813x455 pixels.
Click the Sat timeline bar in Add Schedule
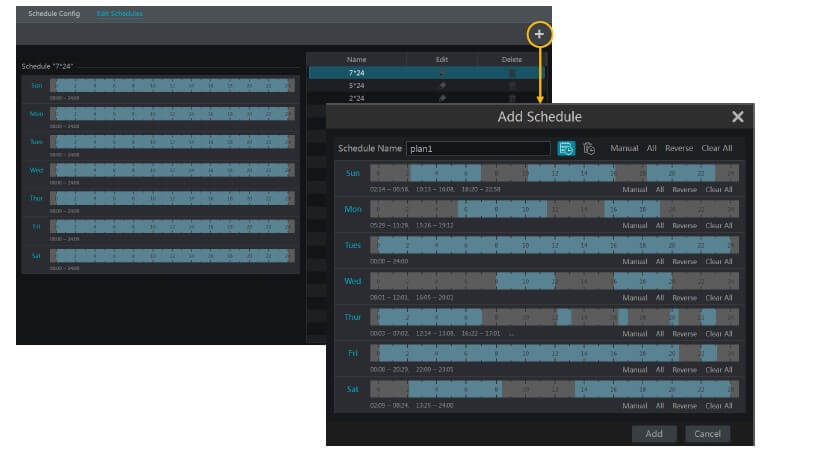pyautogui.click(x=554, y=389)
